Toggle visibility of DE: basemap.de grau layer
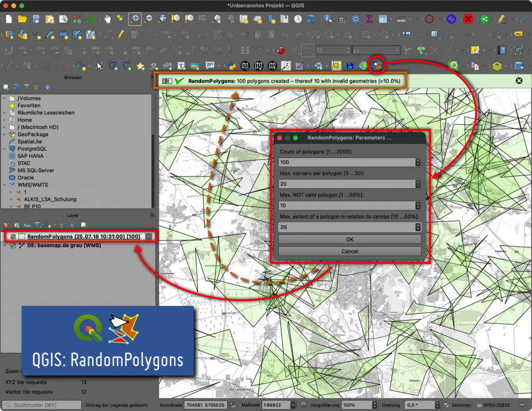Image resolution: width=532 pixels, height=411 pixels. (x=13, y=245)
